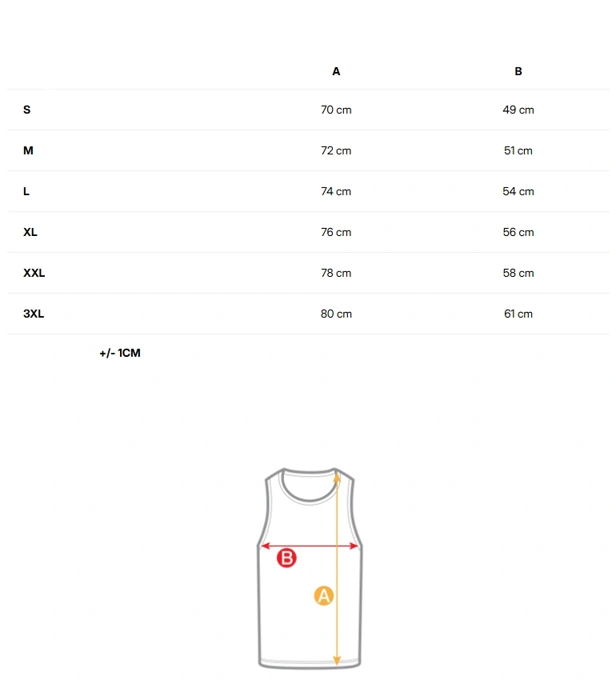Select the XXL size row label
616x692 pixels.
tap(34, 273)
